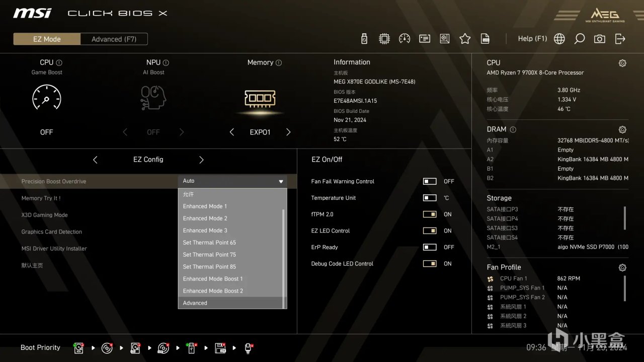Click the Fan Profile list scrollbar

(x=625, y=287)
